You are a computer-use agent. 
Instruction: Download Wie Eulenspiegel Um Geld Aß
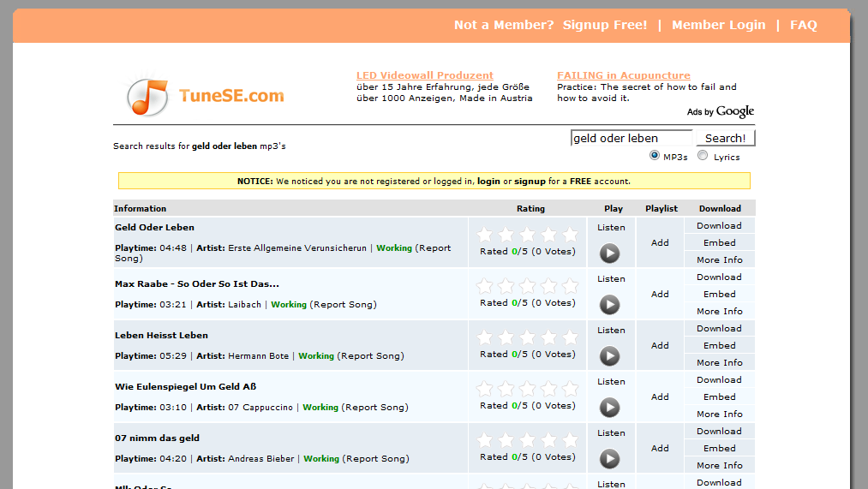pyautogui.click(x=719, y=380)
